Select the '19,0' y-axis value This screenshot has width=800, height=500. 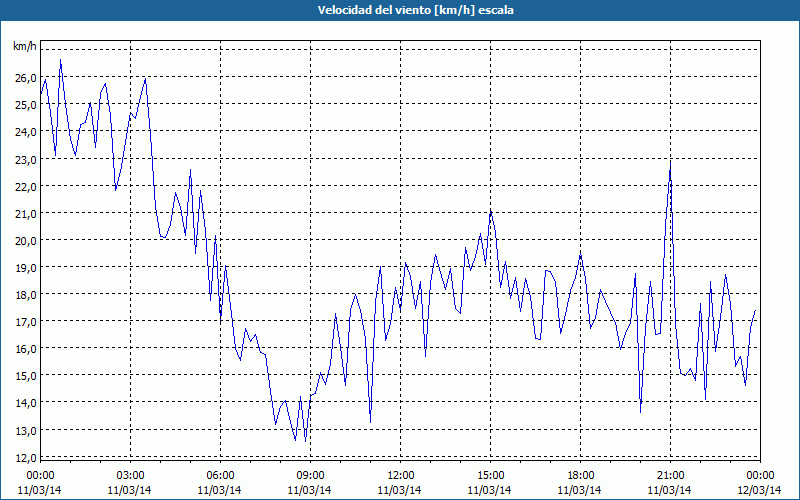25,268
